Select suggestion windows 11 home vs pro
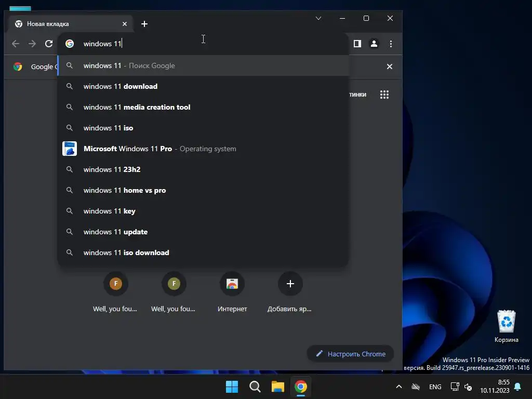 (x=203, y=190)
